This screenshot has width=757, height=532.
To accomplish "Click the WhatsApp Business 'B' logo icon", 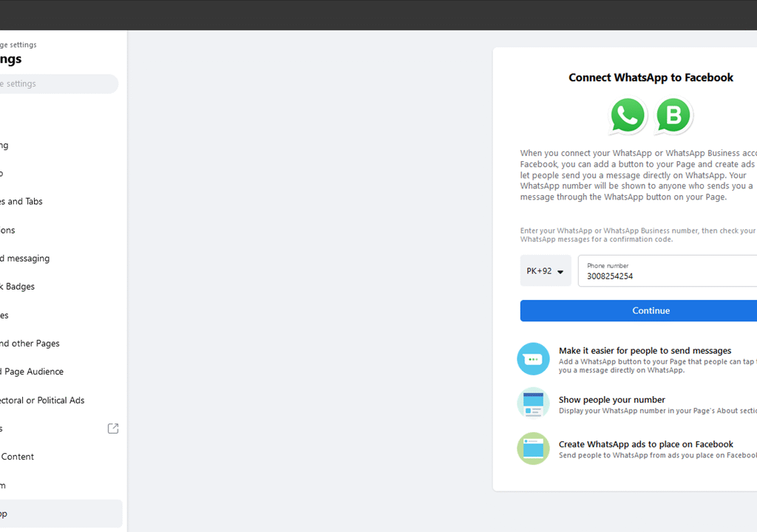I will pos(673,116).
